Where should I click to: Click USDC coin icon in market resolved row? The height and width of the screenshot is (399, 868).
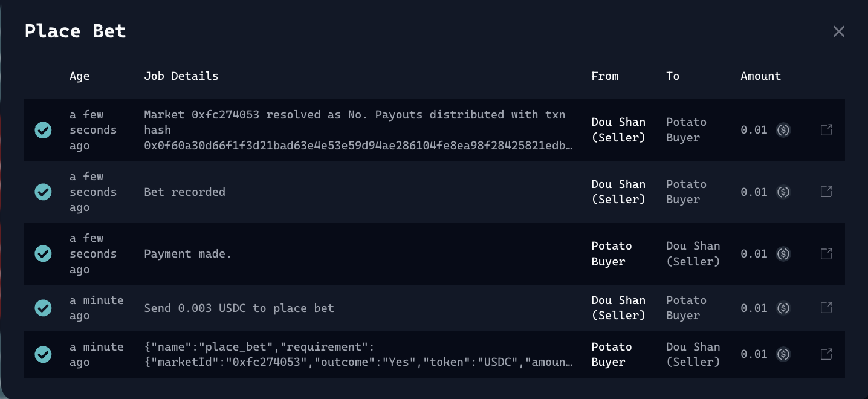click(783, 130)
